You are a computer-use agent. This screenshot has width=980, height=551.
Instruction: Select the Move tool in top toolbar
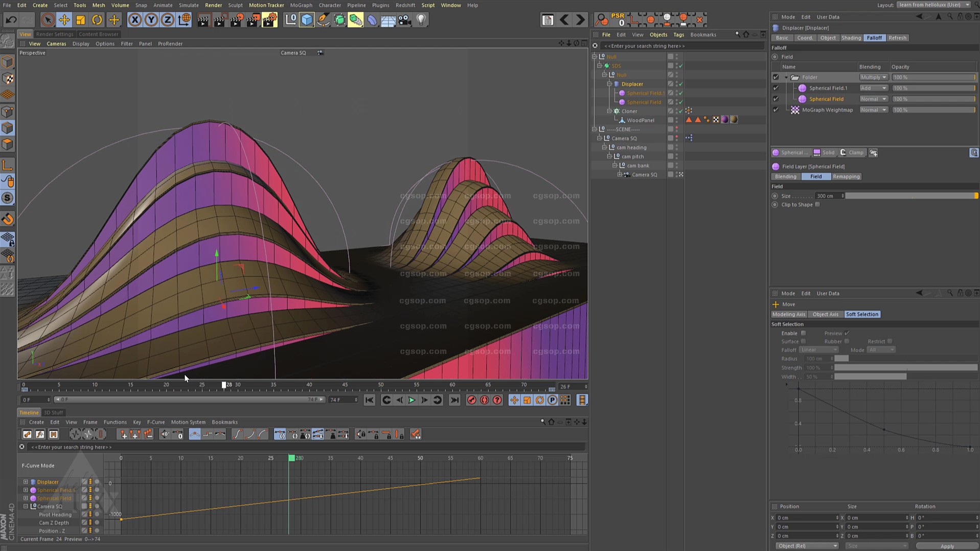click(x=64, y=20)
